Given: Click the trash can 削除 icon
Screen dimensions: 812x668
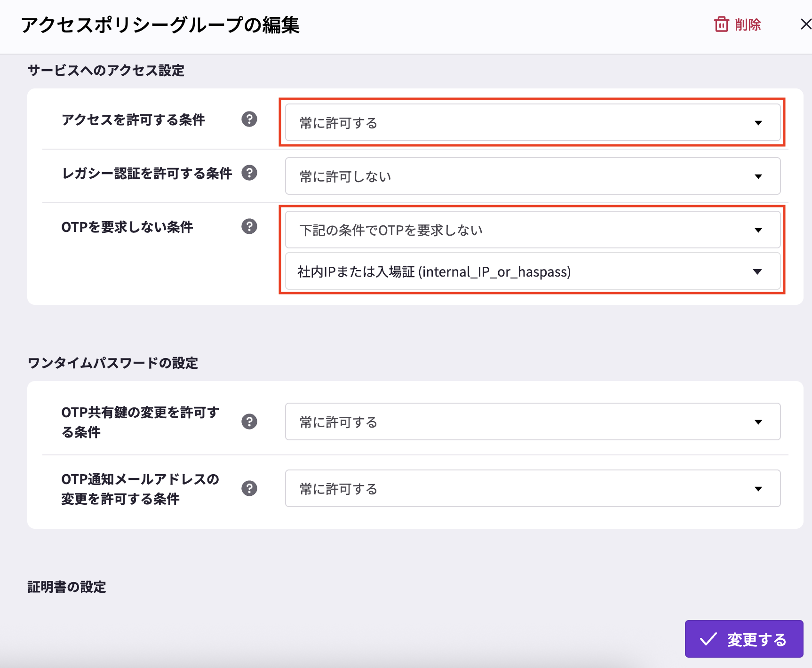Looking at the screenshot, I should (x=721, y=24).
